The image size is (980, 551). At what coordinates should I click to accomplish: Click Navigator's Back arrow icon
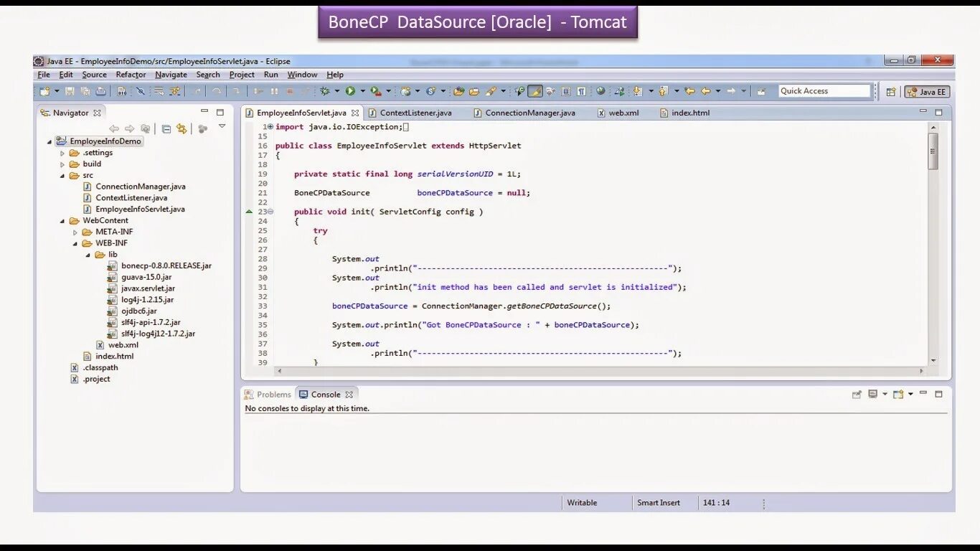click(x=114, y=129)
